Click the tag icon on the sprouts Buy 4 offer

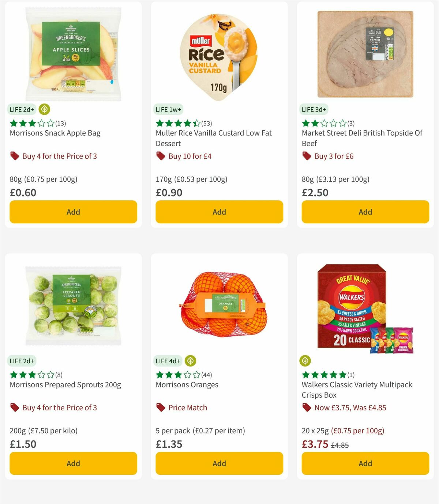click(x=15, y=407)
